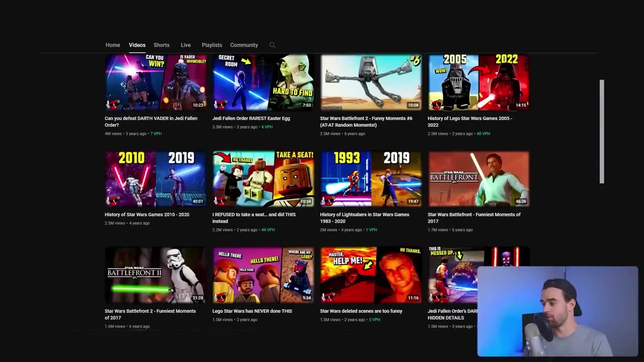This screenshot has height=362, width=644.
Task: Open title I REFUSED to take a seat
Action: (254, 218)
